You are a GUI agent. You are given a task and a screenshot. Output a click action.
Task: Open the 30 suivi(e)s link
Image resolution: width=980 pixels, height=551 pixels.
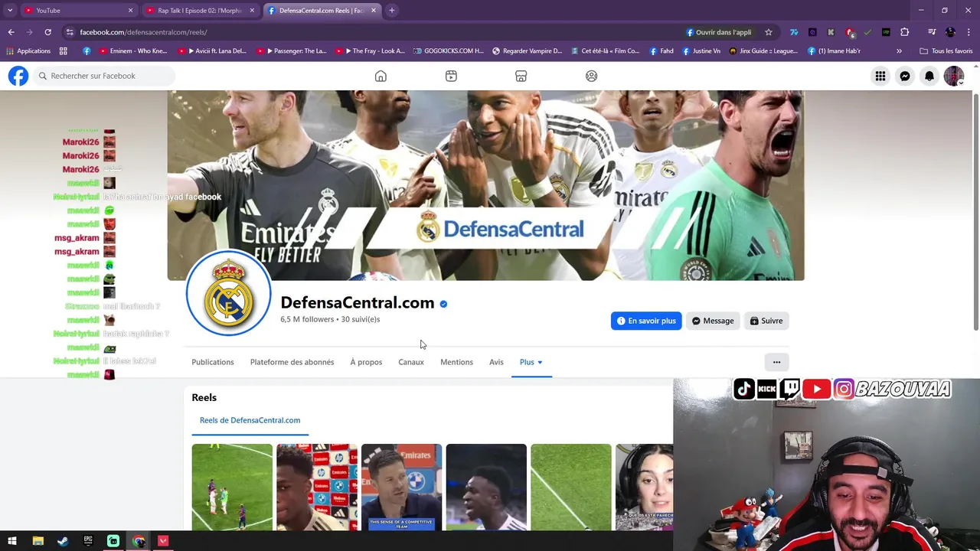(360, 319)
